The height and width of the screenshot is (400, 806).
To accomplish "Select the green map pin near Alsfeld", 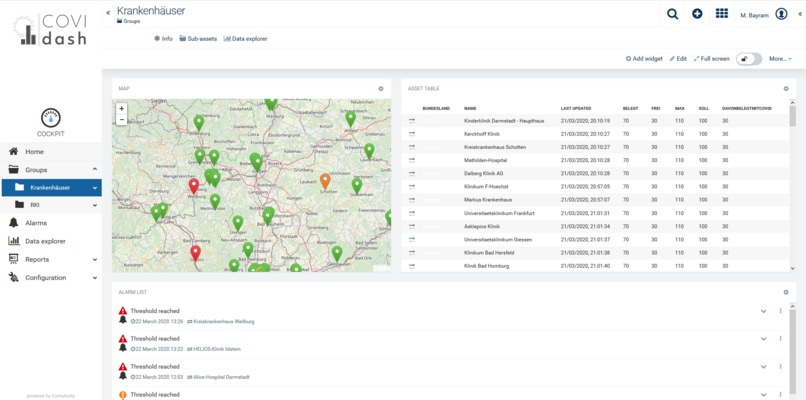I will point(351,119).
